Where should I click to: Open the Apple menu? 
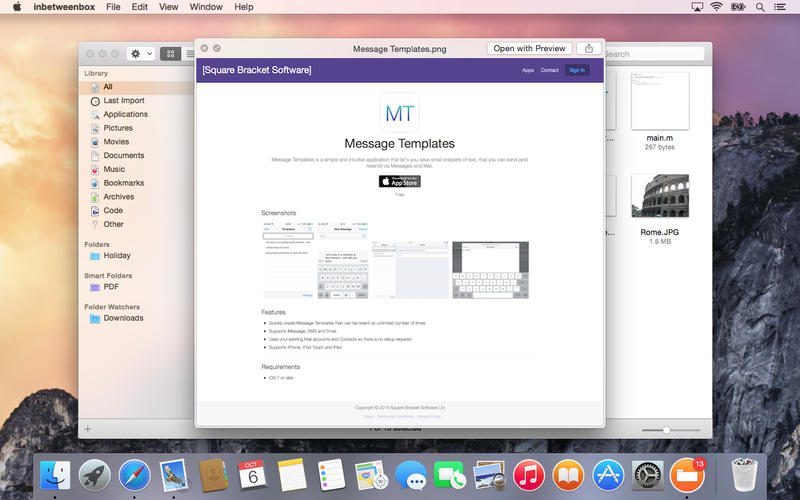(17, 7)
